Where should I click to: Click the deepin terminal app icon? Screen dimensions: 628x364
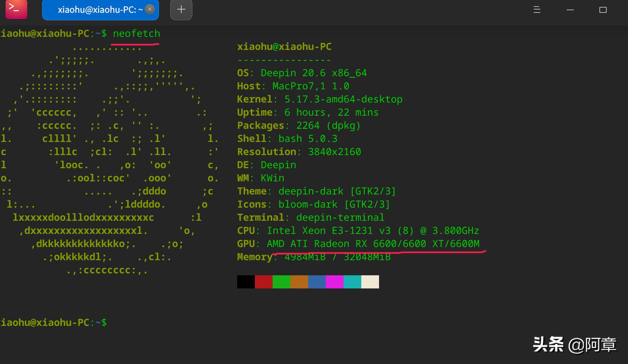click(x=16, y=10)
